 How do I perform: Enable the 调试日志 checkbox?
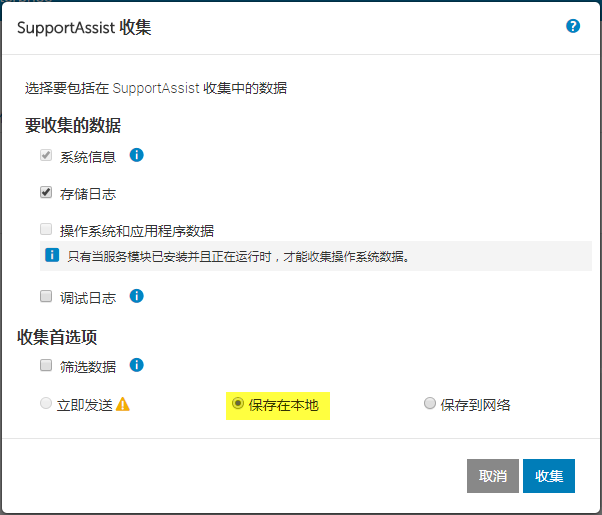(46, 296)
